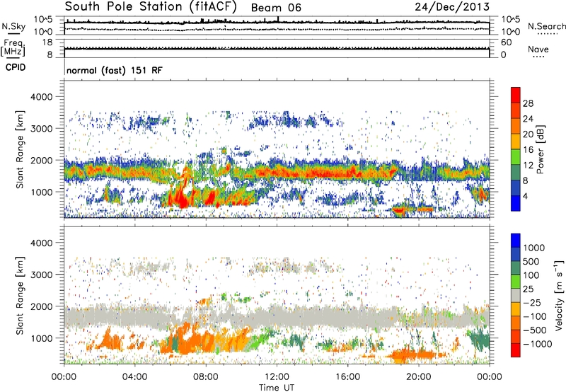Click the '16' power colorbar value

pos(528,149)
